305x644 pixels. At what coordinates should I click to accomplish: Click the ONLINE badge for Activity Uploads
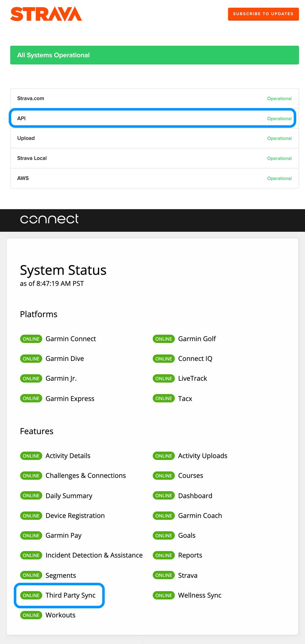click(163, 456)
